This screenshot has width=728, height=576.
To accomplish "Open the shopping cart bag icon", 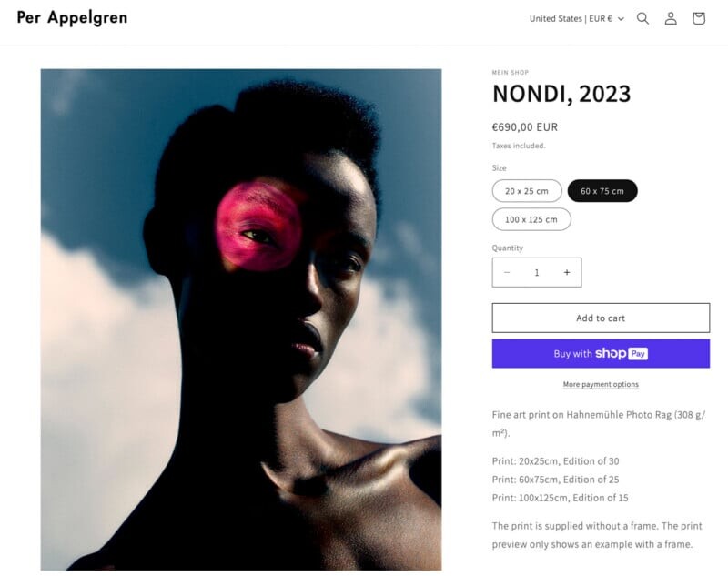I will [x=698, y=18].
